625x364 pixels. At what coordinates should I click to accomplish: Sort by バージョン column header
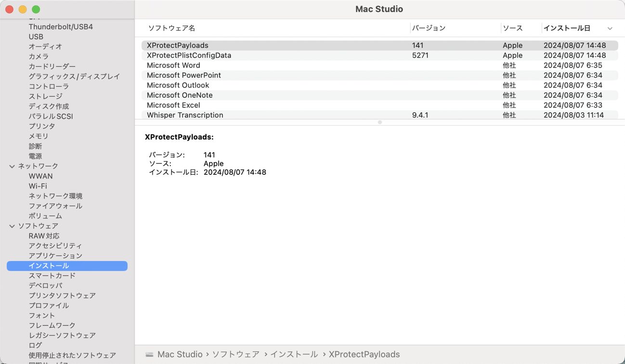(429, 28)
